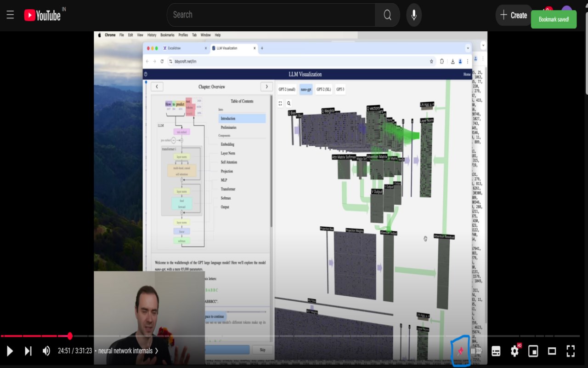Open a new tab with the plus icon in the video
Screen dimensions: 588x368
[x=262, y=48]
